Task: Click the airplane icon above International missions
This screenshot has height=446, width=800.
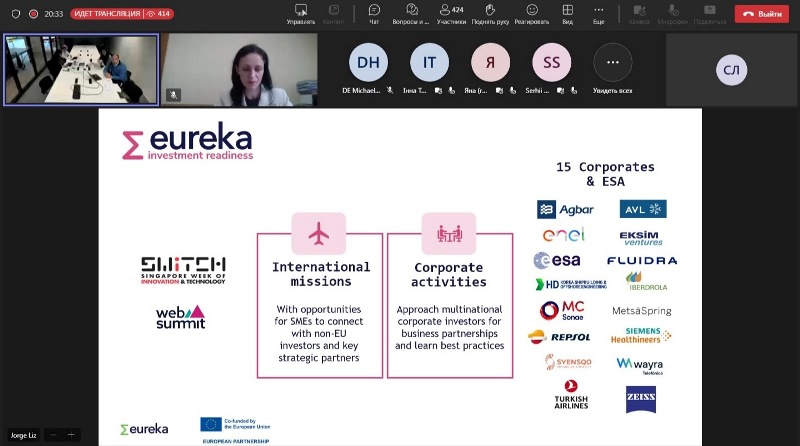Action: coord(319,234)
